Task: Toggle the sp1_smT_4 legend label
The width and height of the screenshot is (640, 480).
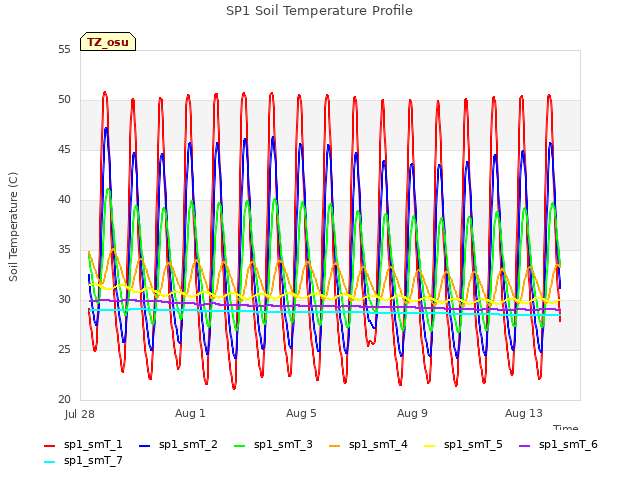Action: tap(378, 444)
